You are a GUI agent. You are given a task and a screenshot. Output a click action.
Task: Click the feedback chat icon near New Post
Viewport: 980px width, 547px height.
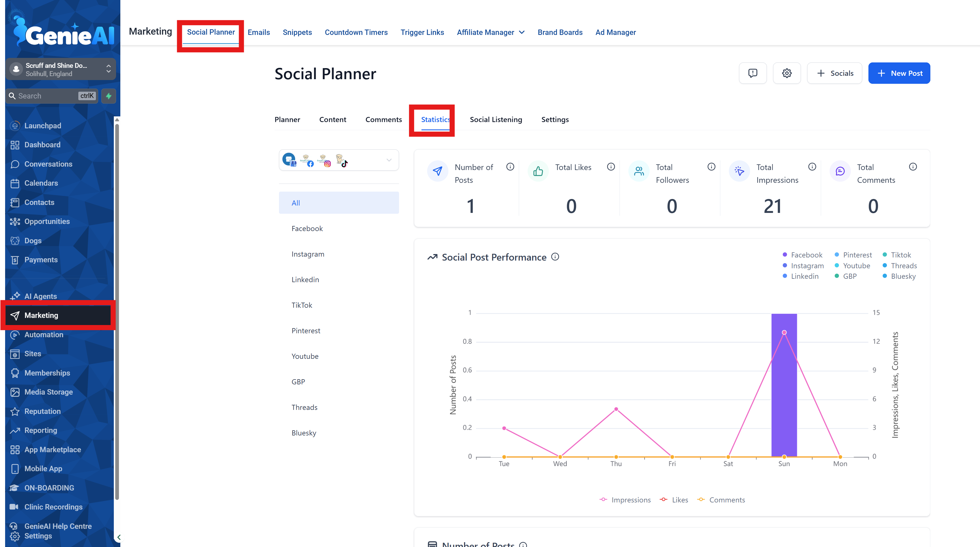(x=753, y=73)
